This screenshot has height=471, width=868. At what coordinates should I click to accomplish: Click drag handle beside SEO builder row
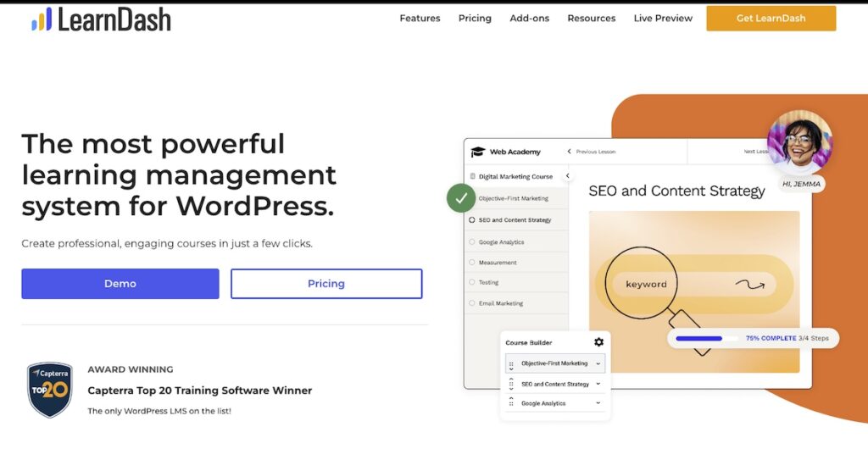point(511,384)
